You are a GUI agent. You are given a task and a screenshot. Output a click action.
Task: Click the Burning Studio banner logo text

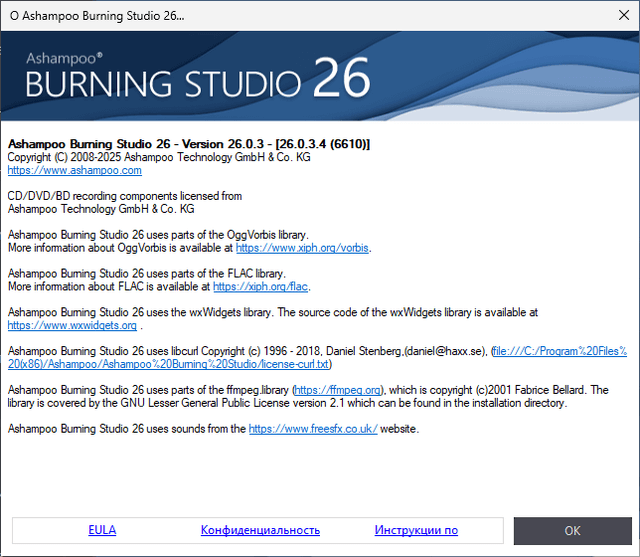[166, 84]
